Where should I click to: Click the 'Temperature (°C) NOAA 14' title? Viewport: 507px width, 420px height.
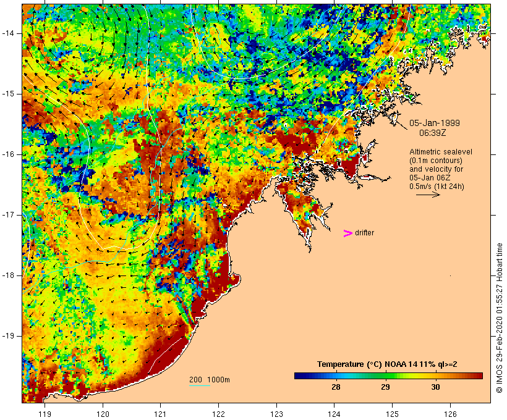(367, 364)
